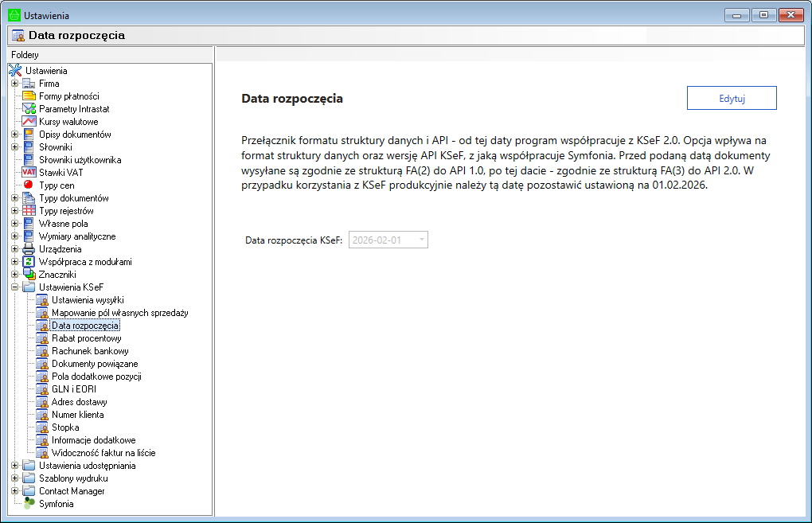Image resolution: width=812 pixels, height=523 pixels.
Task: Click the Urządzenia printer icon
Action: pyautogui.click(x=29, y=249)
